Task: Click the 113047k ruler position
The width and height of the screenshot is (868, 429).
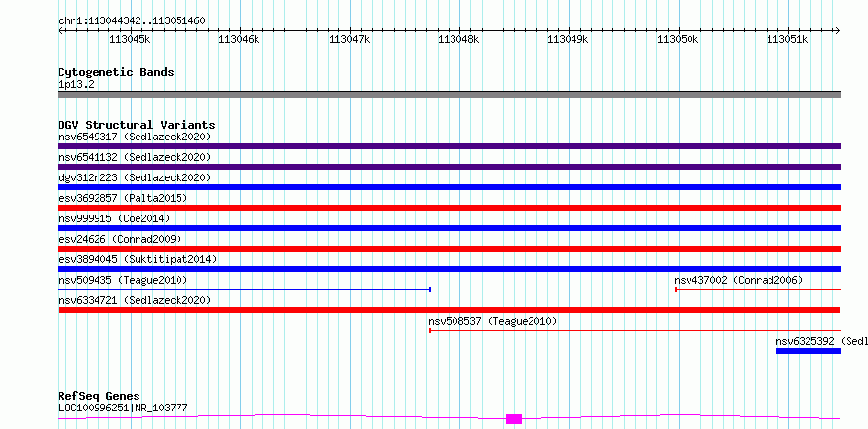Action: coord(349,39)
